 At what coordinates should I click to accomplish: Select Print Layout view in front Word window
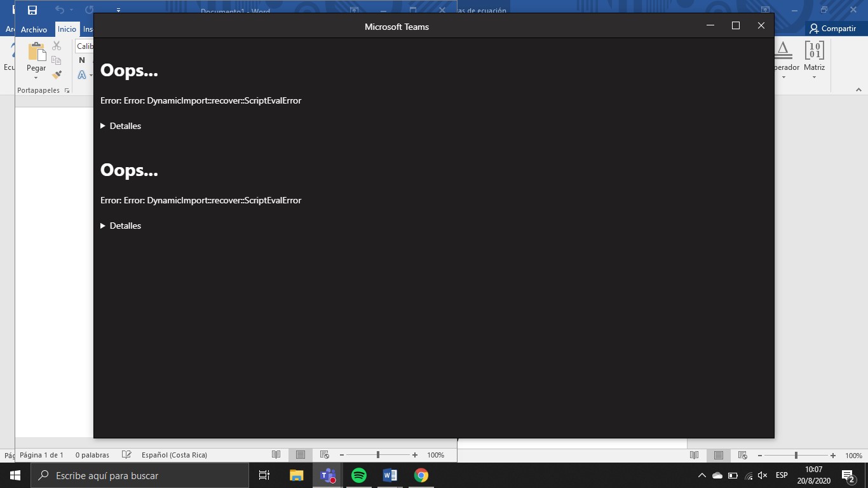click(x=301, y=455)
